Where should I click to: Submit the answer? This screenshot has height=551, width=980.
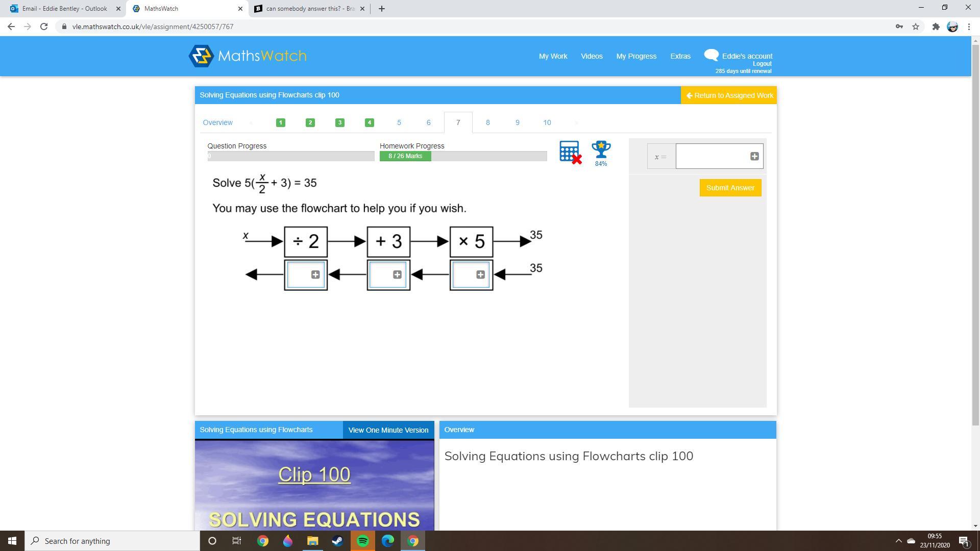click(730, 188)
